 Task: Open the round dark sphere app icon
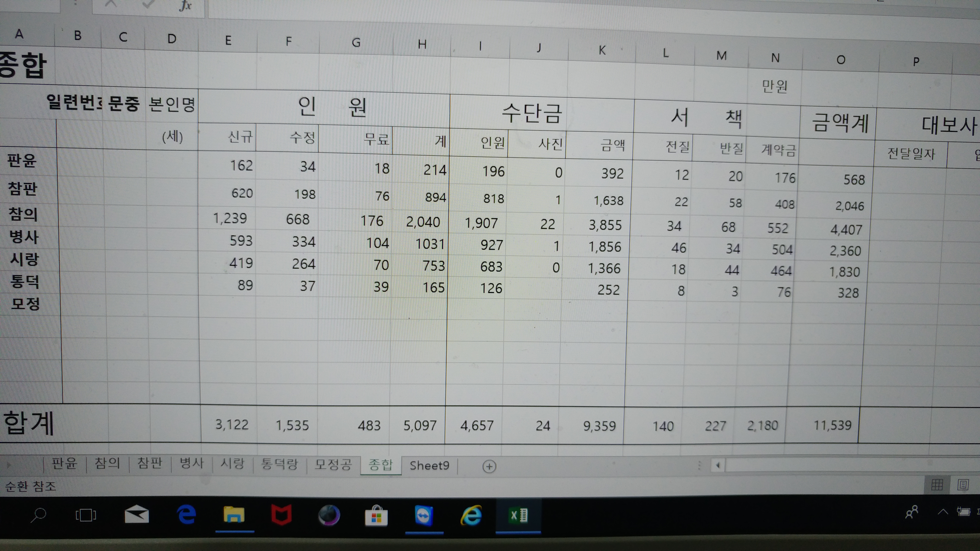click(329, 516)
